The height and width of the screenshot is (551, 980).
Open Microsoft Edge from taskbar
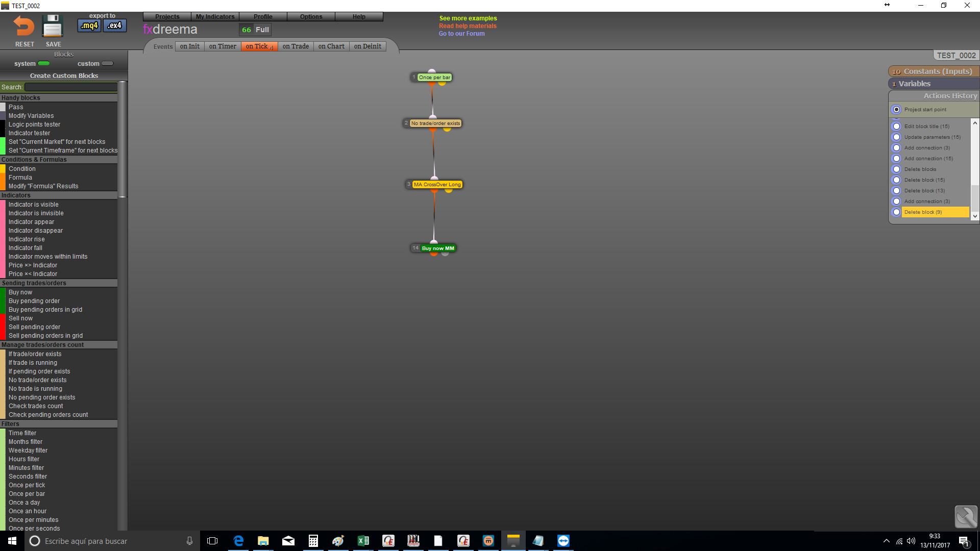pos(238,541)
